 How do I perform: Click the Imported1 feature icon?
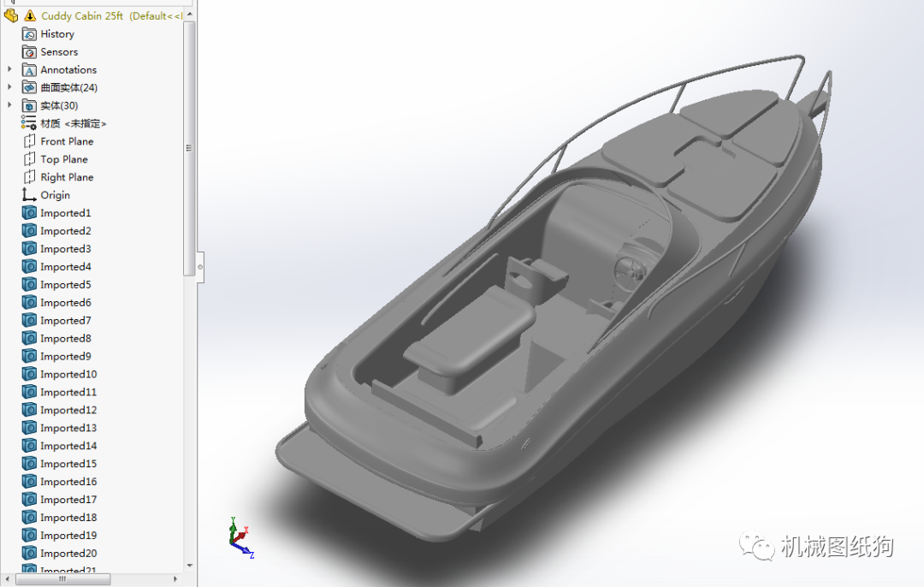[30, 212]
